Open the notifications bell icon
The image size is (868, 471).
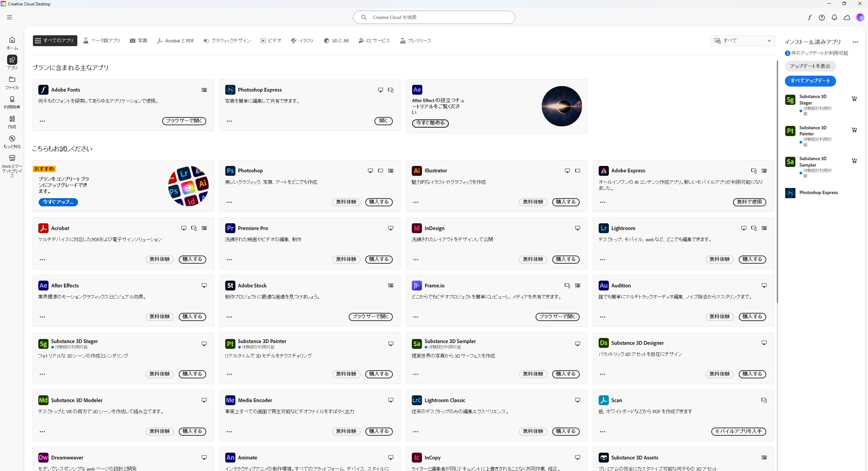(834, 17)
